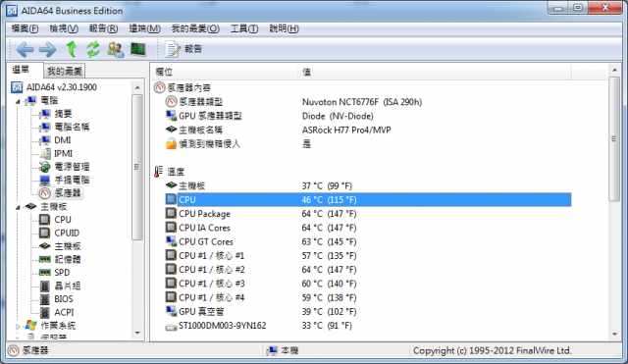628x364 pixels.
Task: Click the highlighted CPU 46 °C row
Action: click(x=369, y=200)
